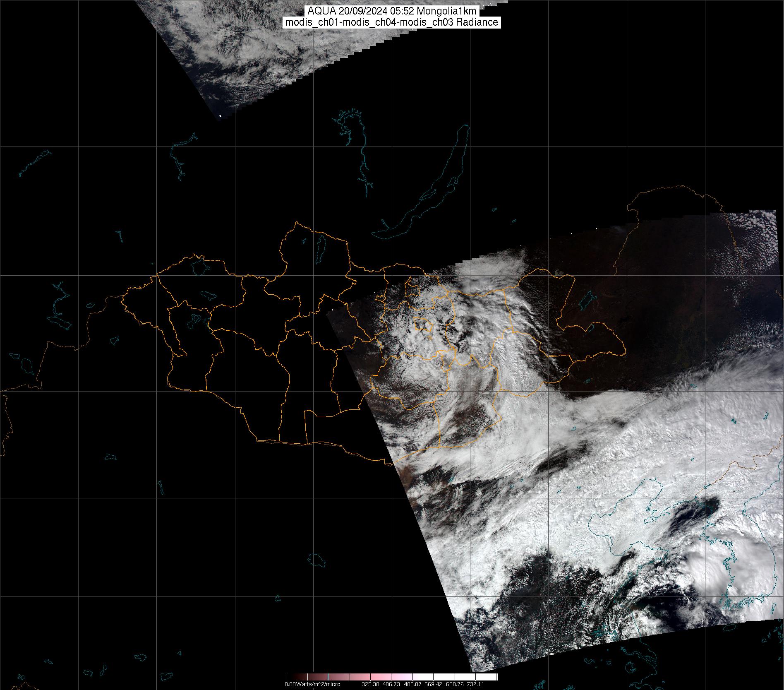Viewport: 784px width, 690px height.
Task: Click the "modis_ch01-modis_ch04-modis_ch03 Radiance" label
Action: pos(392,22)
